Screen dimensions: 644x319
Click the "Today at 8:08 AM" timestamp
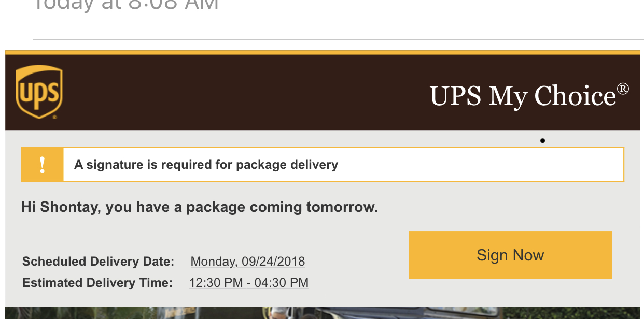[125, 5]
